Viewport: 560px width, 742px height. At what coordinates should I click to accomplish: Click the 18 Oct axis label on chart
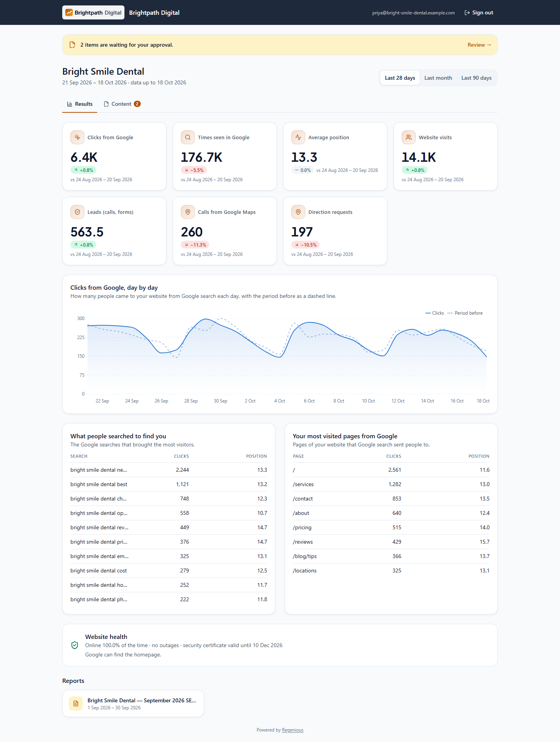(x=483, y=401)
